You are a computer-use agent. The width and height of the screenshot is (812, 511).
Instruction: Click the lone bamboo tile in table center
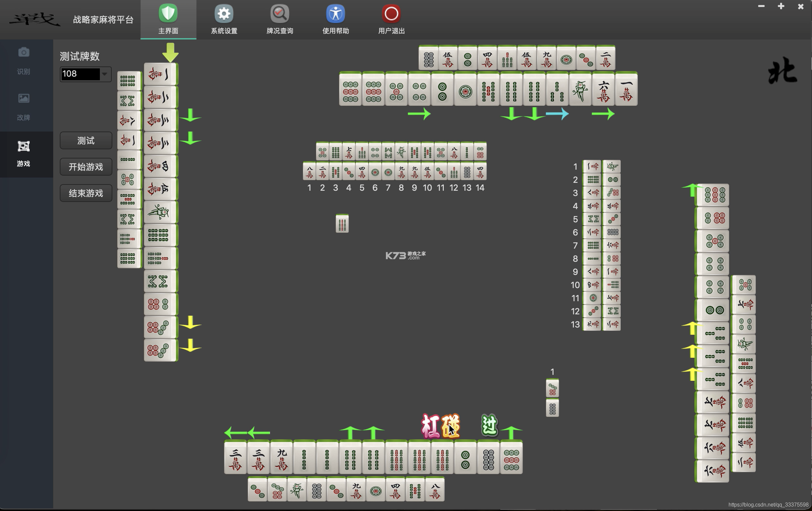[342, 223]
